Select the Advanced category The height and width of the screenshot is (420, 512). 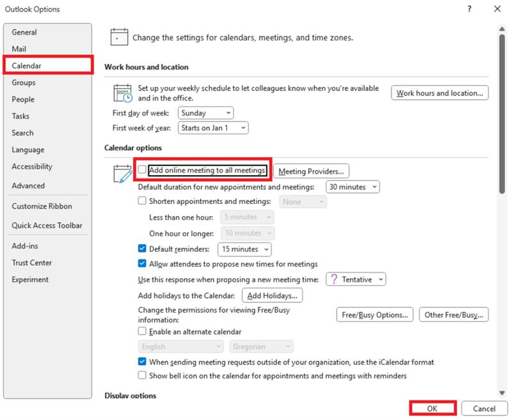[47, 185]
